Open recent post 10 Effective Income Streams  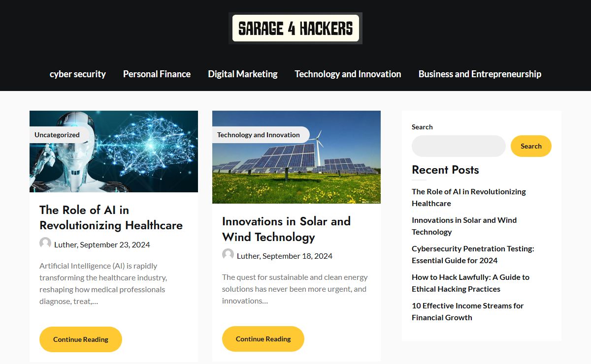[467, 311]
